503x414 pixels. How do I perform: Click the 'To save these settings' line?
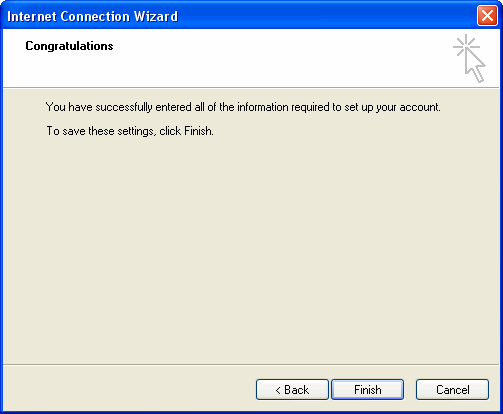click(130, 131)
